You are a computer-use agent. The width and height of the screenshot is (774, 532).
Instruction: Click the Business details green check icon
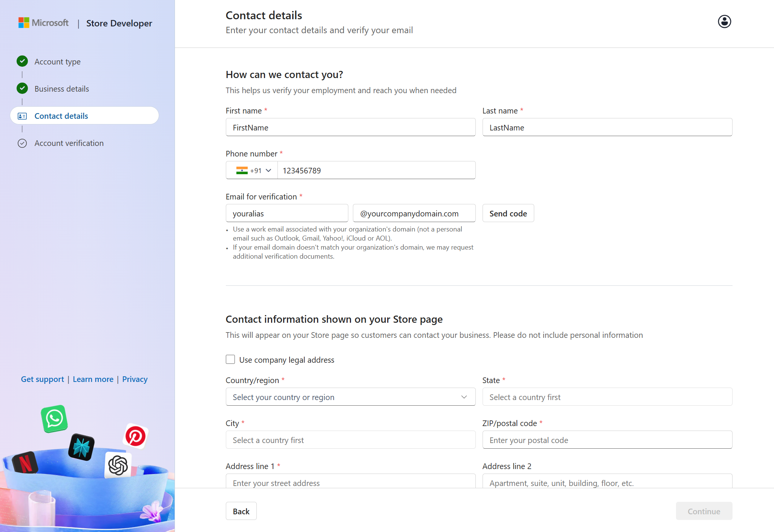click(22, 88)
